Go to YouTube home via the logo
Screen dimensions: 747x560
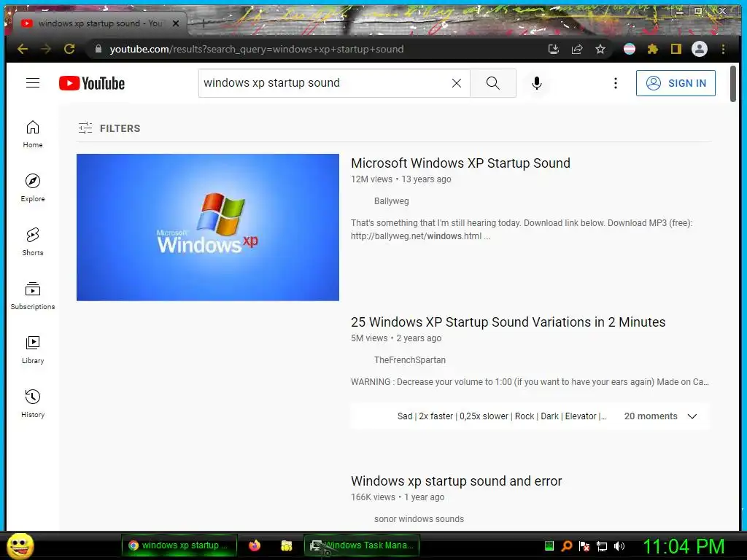point(92,83)
